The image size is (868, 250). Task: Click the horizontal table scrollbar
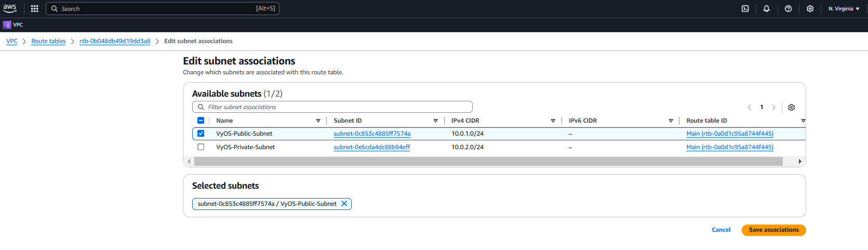point(488,162)
